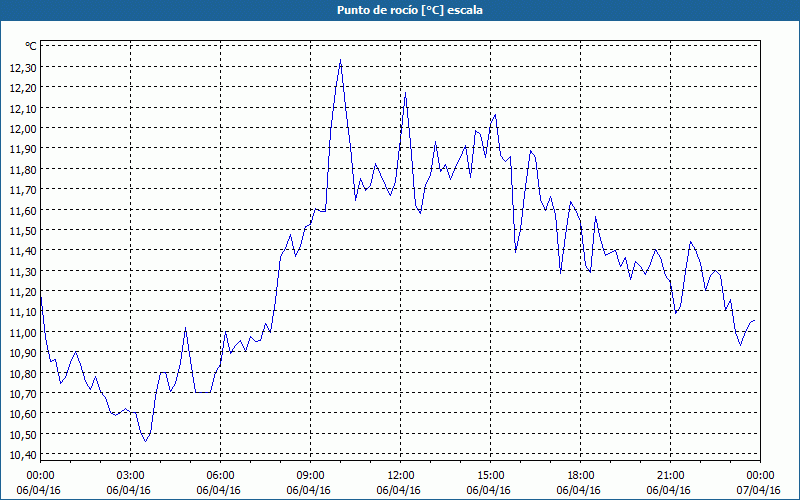The image size is (800, 500).
Task: Click the 09:00 time label
Action: (x=310, y=476)
